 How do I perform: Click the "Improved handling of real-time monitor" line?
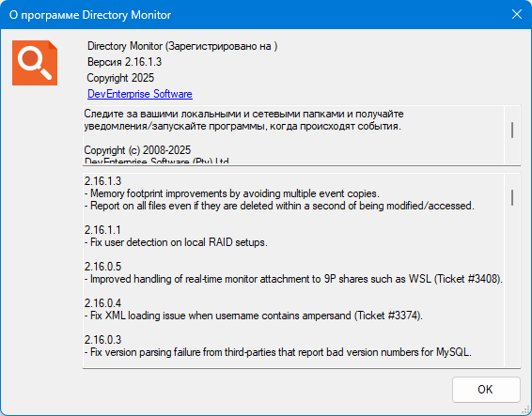point(293,279)
